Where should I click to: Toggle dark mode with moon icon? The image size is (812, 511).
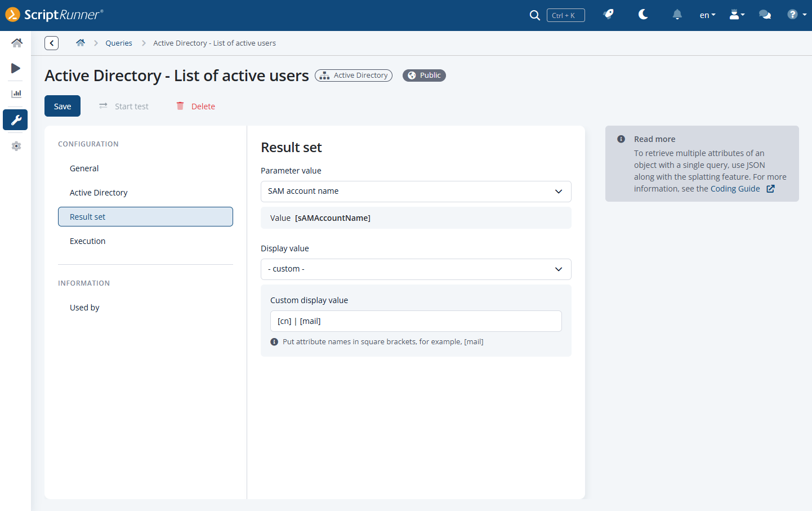point(643,15)
